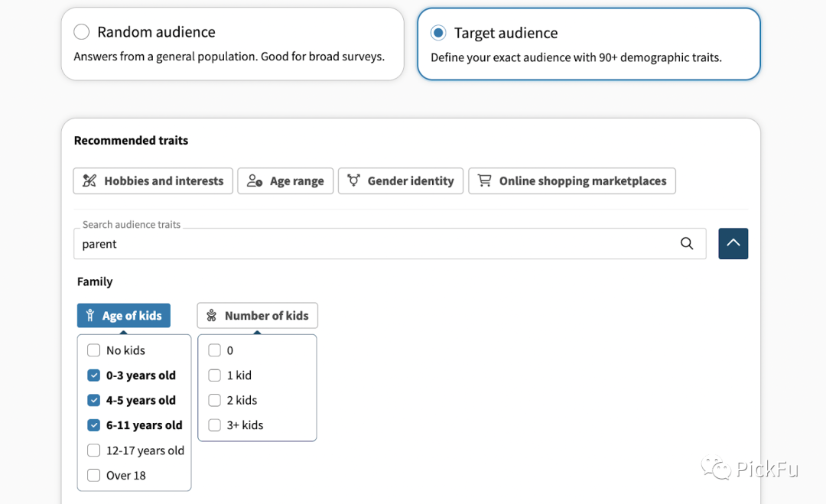Tick the 2 kids checkbox
The height and width of the screenshot is (504, 826).
(x=215, y=401)
